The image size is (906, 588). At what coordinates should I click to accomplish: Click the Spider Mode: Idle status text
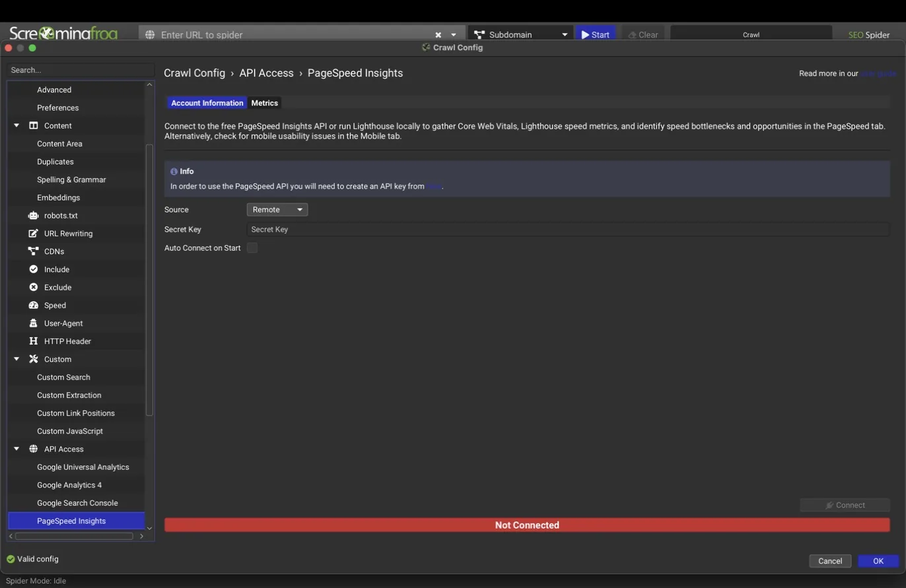click(x=36, y=581)
